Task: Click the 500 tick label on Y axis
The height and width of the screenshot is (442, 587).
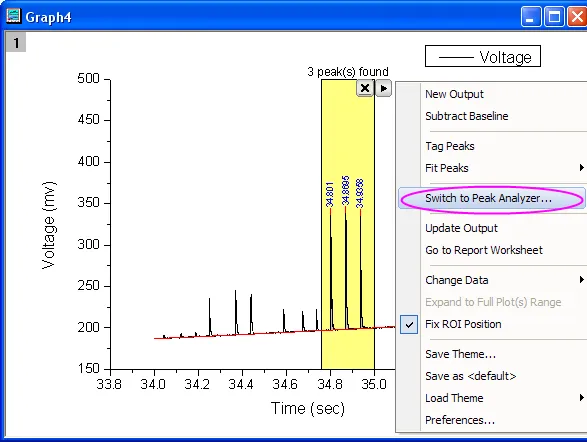Action: click(x=88, y=79)
